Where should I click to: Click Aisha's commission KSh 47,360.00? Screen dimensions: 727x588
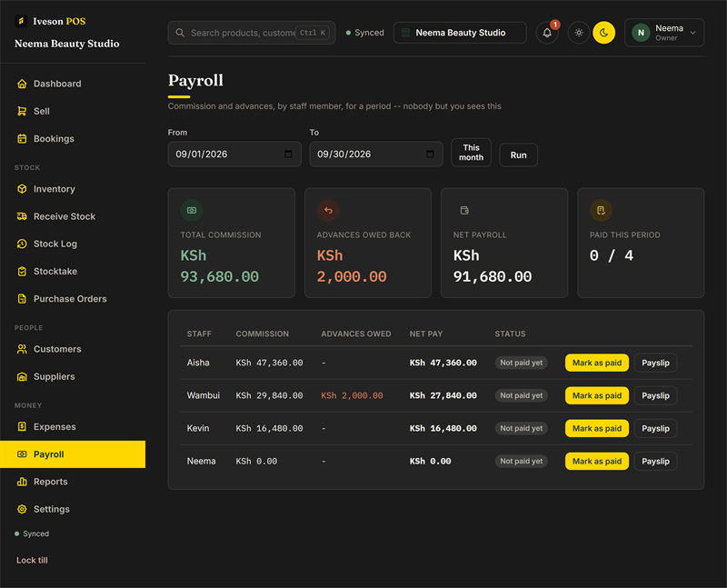[x=269, y=363]
